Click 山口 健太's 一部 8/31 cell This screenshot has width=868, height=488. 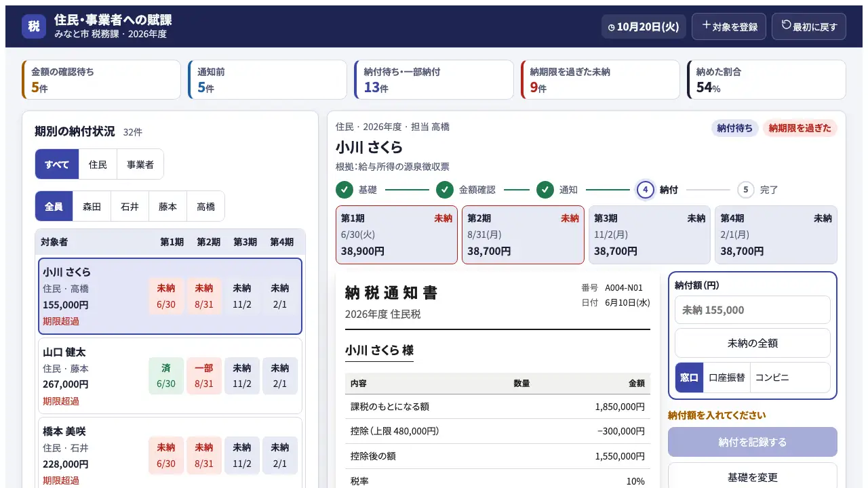pyautogui.click(x=204, y=375)
